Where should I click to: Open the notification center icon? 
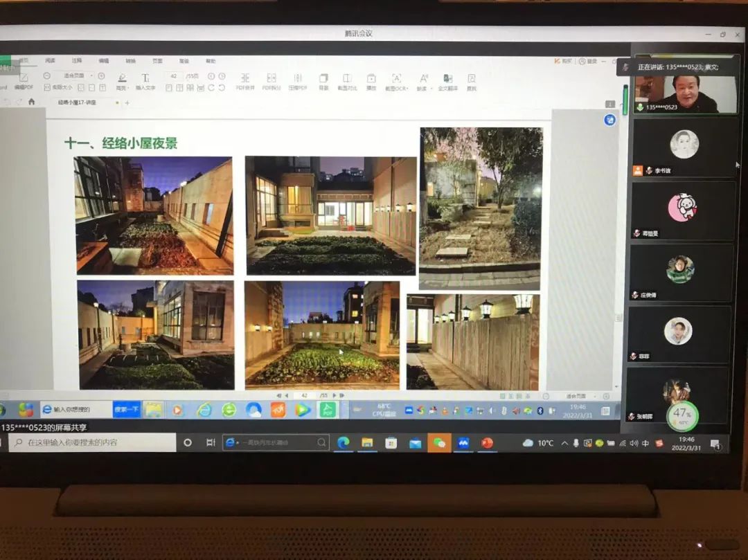715,444
